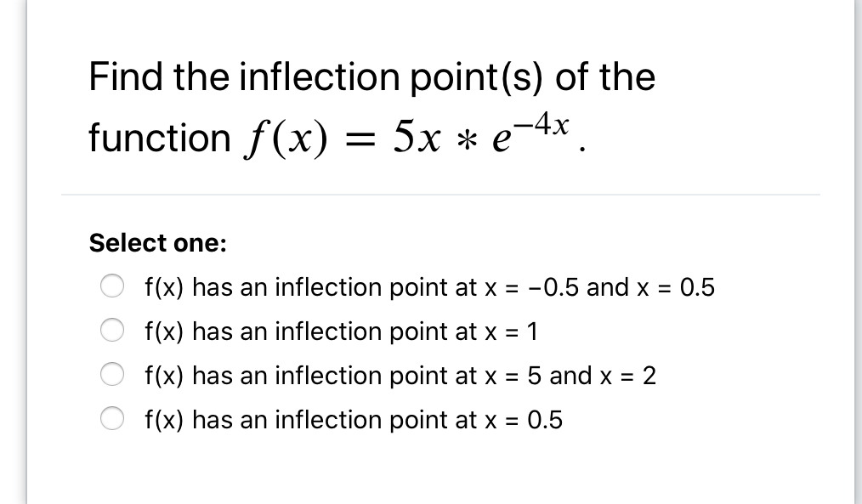Click the horizontal divider under the question

coord(442,193)
